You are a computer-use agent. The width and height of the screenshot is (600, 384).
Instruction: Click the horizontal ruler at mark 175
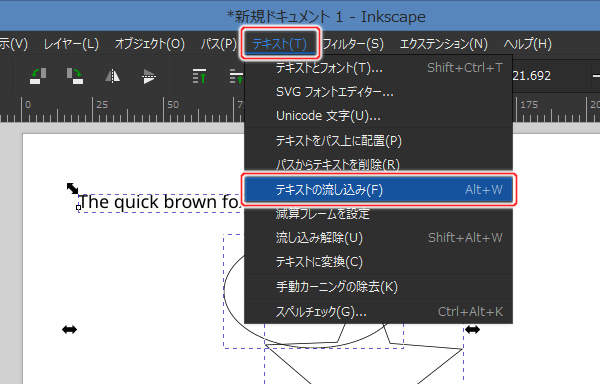[x=528, y=104]
